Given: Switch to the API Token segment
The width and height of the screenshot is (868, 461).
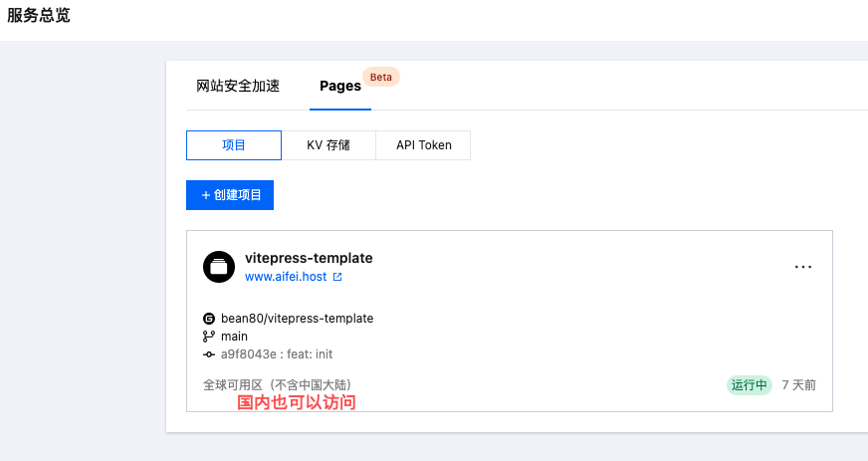Looking at the screenshot, I should pyautogui.click(x=423, y=145).
